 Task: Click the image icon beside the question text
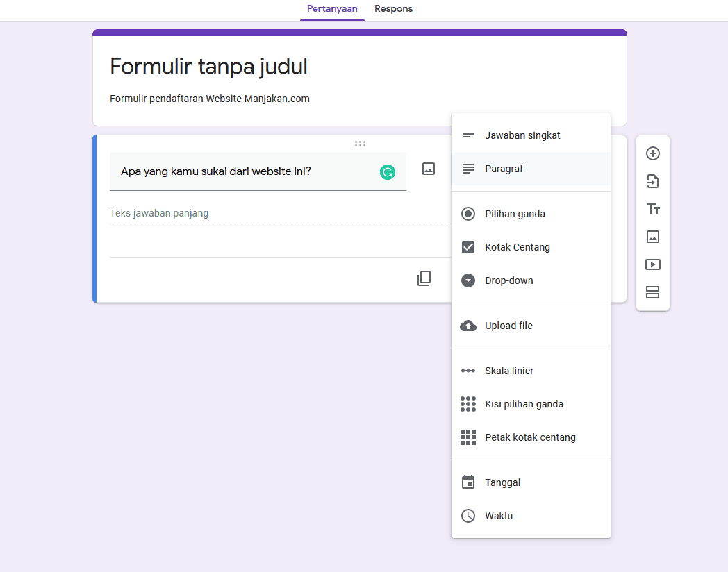coord(429,168)
